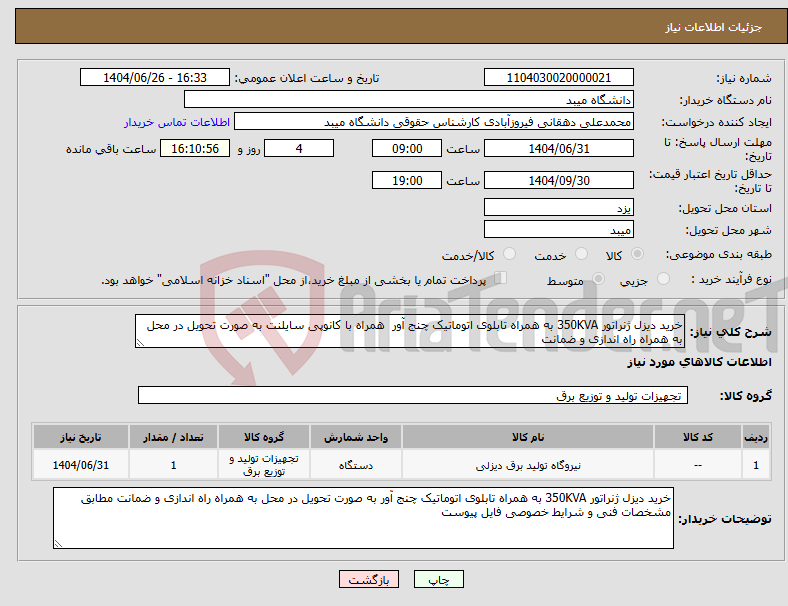Select the کالا/خدمت radio button
This screenshot has height=606, width=788.
click(510, 254)
